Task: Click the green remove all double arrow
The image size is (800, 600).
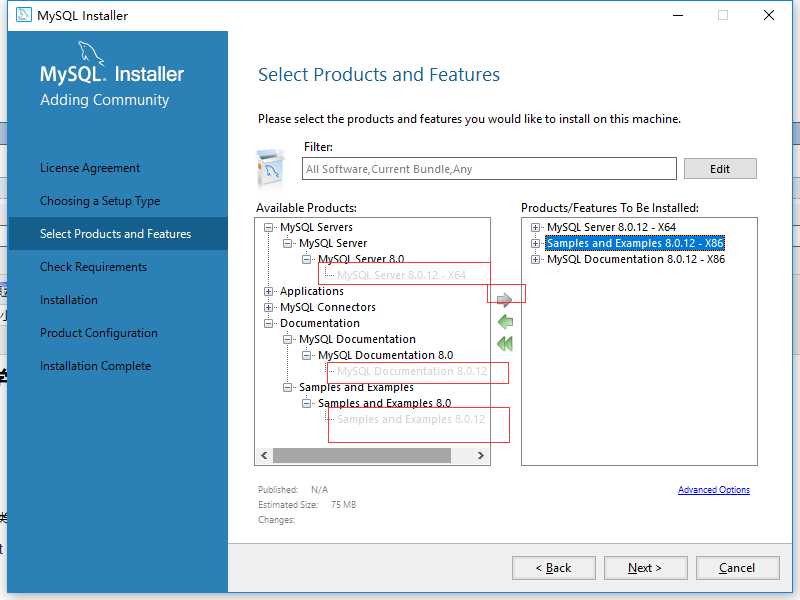Action: coord(505,344)
